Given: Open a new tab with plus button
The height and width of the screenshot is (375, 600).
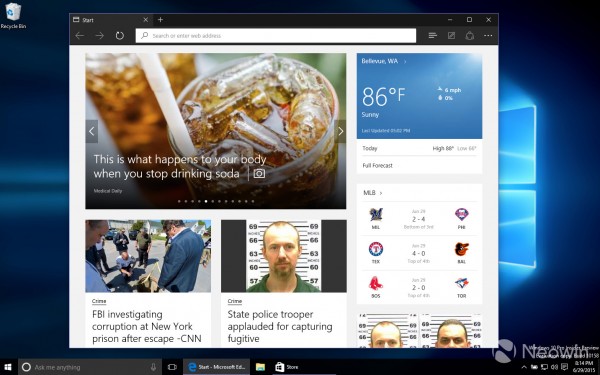Looking at the screenshot, I should tap(160, 20).
